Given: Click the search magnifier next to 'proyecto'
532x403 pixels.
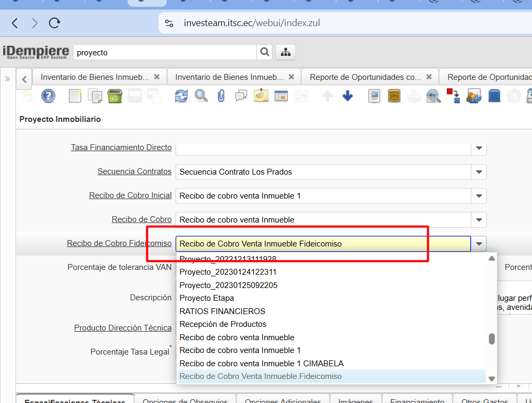Looking at the screenshot, I should 264,52.
